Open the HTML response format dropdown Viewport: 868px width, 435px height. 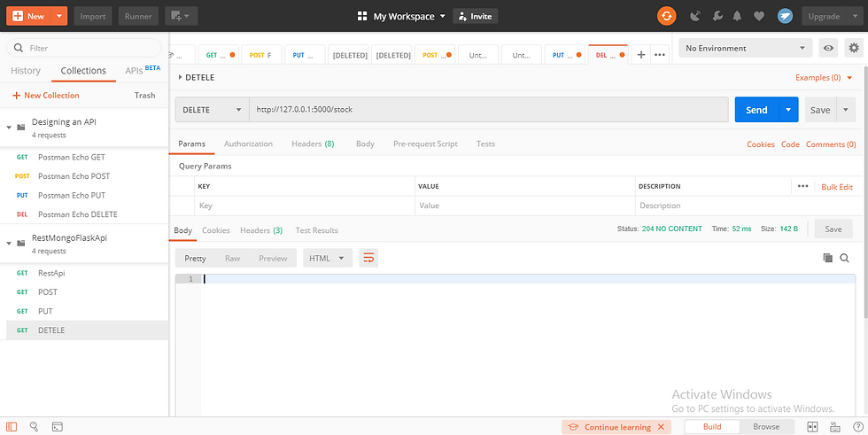tap(328, 258)
